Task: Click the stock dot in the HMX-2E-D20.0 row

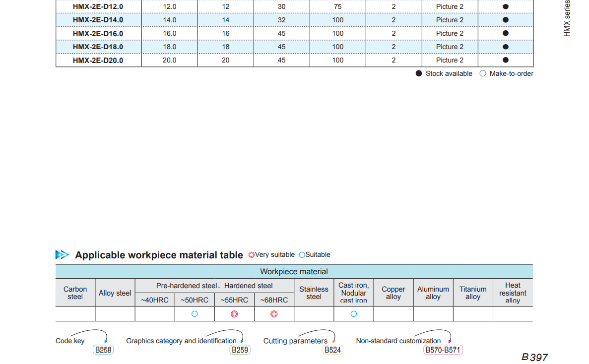Action: click(506, 60)
